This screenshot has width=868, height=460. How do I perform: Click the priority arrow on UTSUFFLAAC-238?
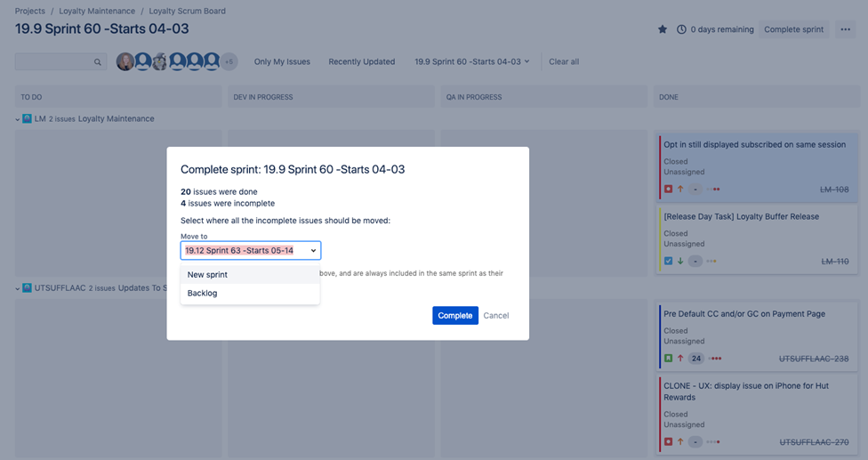(680, 359)
